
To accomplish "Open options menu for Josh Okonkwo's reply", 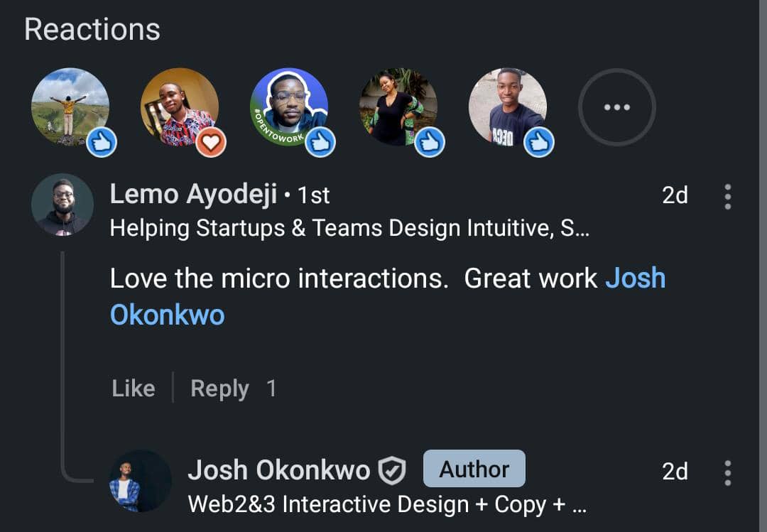I will coord(728,473).
